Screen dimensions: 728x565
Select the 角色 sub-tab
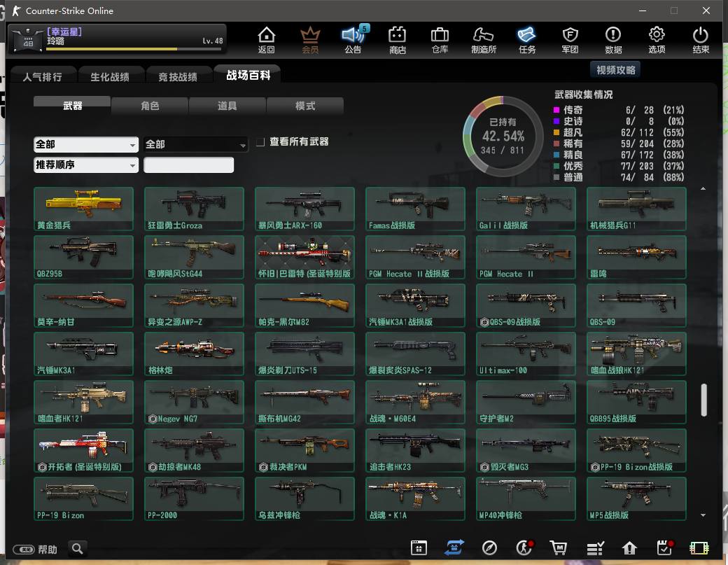click(150, 106)
